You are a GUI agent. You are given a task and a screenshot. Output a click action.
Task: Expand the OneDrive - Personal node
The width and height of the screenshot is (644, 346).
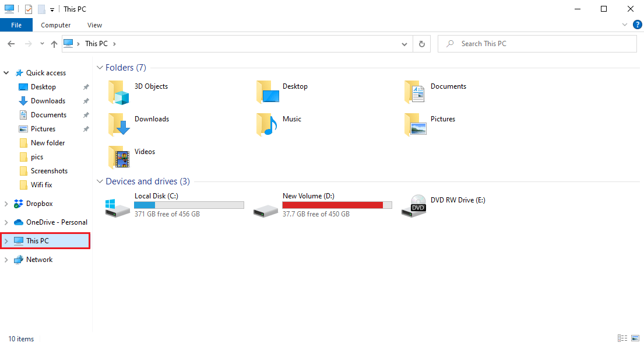(x=6, y=222)
